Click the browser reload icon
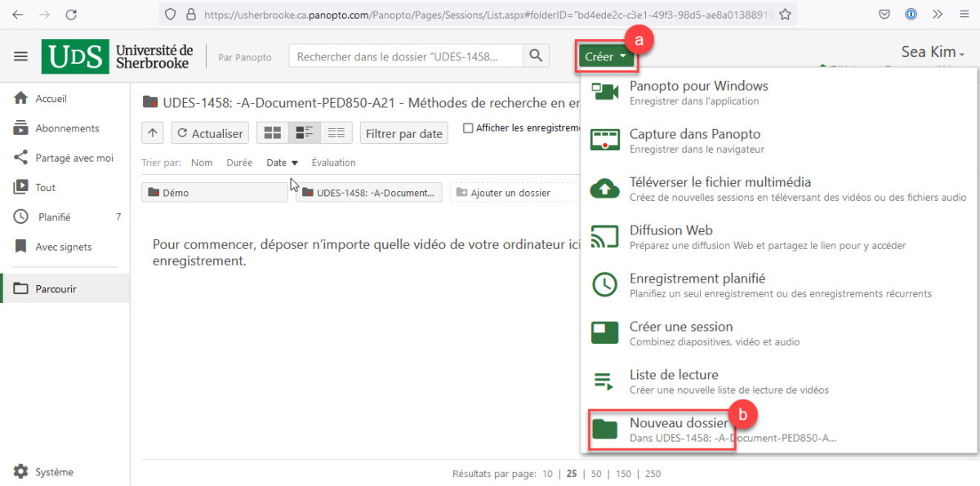Screen dimensions: 980x486 [x=71, y=14]
